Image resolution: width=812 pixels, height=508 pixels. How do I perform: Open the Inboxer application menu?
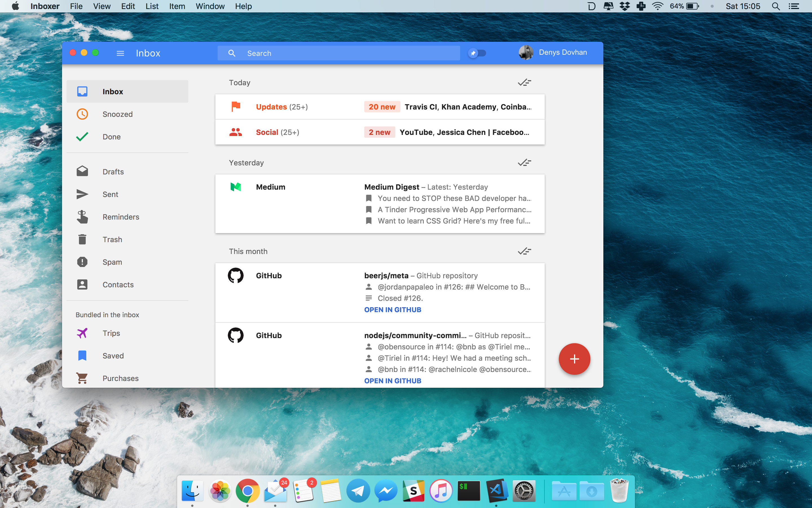click(45, 6)
